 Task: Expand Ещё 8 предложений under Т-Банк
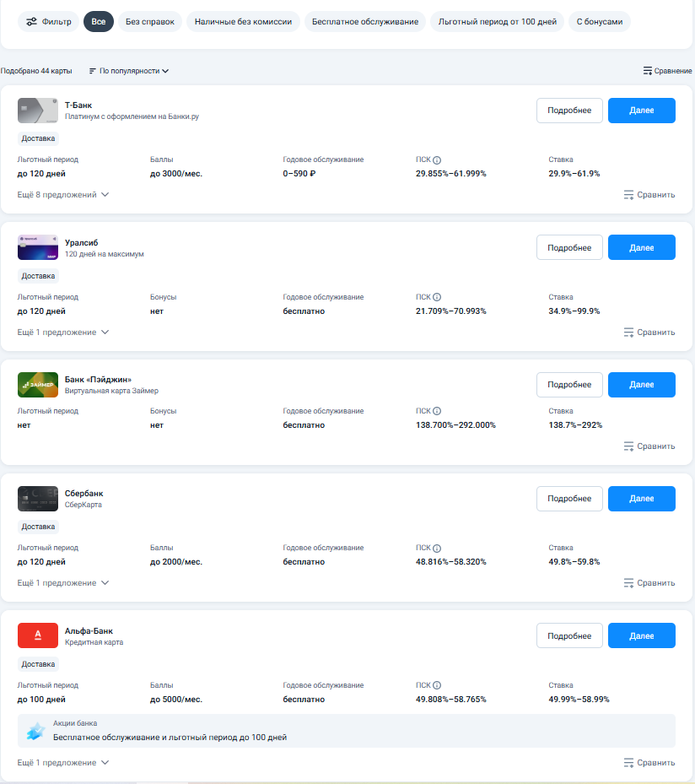pos(63,194)
